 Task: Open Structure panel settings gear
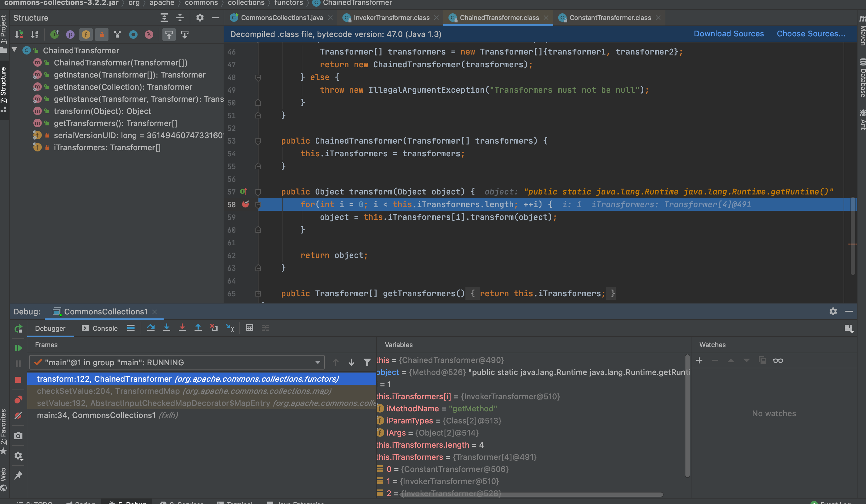(200, 18)
